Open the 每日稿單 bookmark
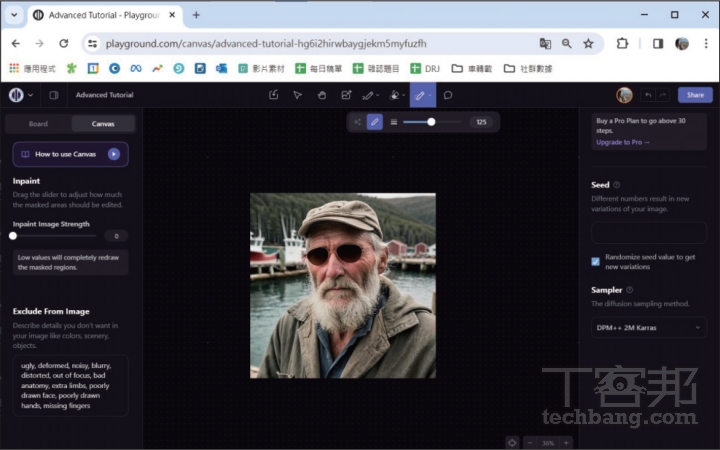This screenshot has height=450, width=720. 319,68
